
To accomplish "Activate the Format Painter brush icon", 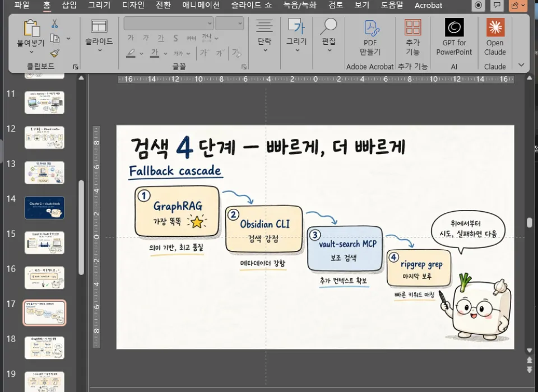I will point(55,53).
